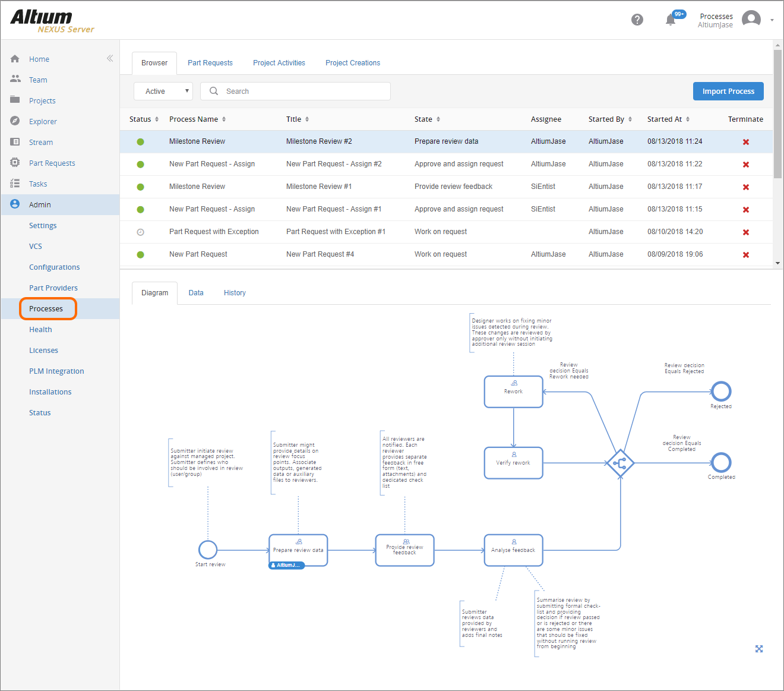Terminate the Milestone Review #2 process
The width and height of the screenshot is (784, 691).
pos(746,142)
